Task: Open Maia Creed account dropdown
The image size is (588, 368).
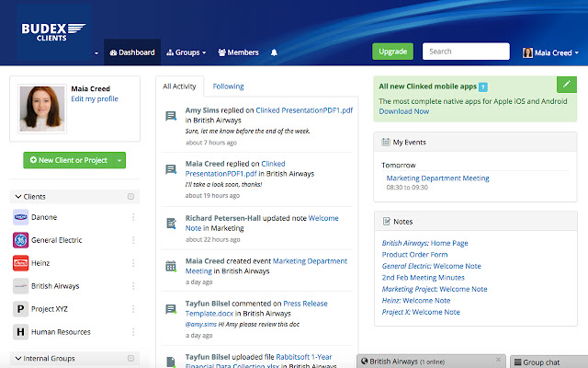Action: (x=551, y=52)
